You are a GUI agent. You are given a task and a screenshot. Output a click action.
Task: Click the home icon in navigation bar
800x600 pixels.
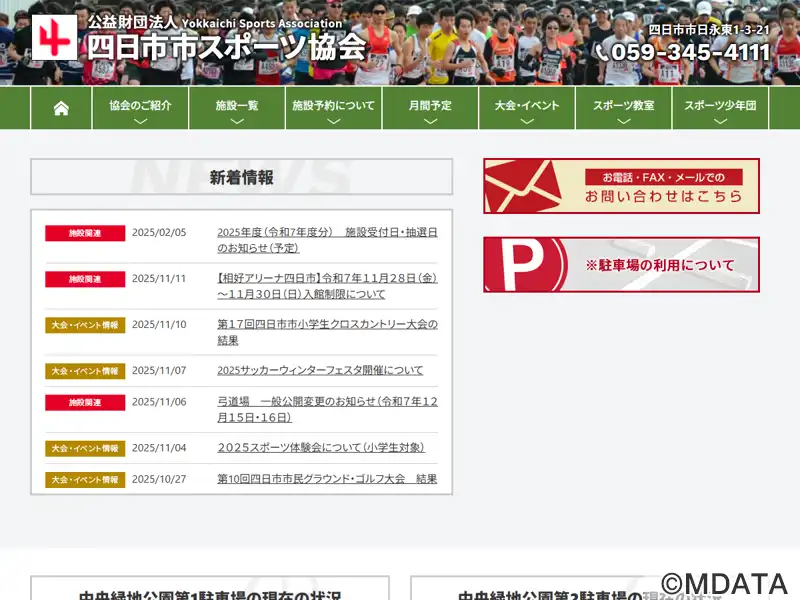coord(61,108)
